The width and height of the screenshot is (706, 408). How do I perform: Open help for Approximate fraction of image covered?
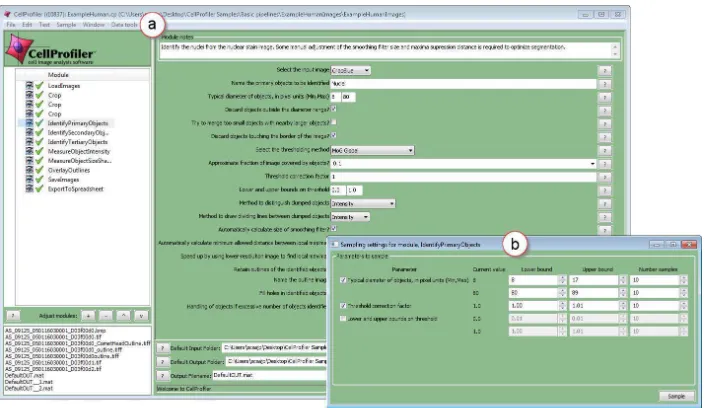click(x=605, y=164)
